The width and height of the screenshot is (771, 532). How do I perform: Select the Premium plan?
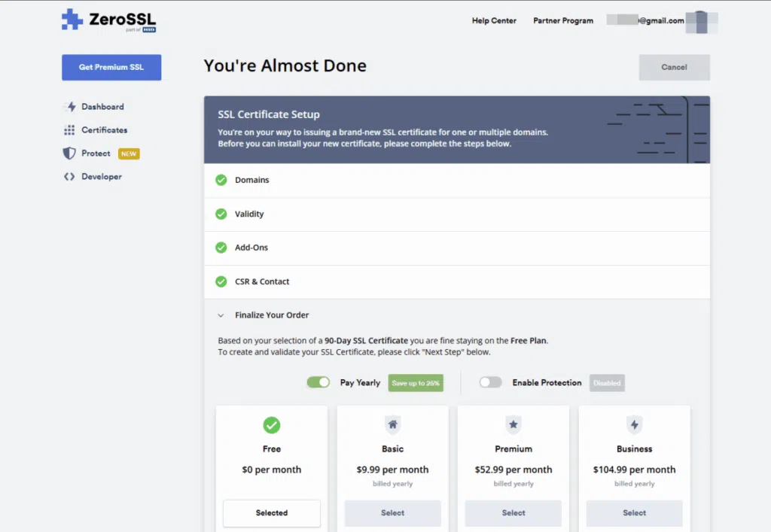tap(513, 513)
